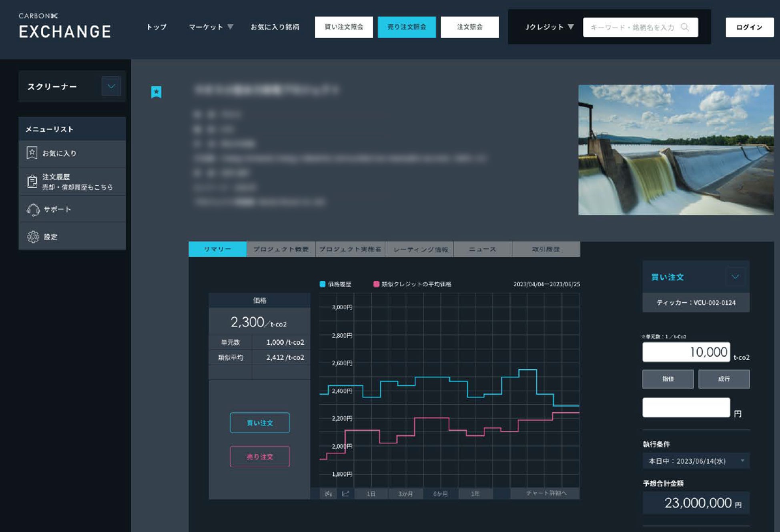Click the search magnifier icon

click(685, 27)
